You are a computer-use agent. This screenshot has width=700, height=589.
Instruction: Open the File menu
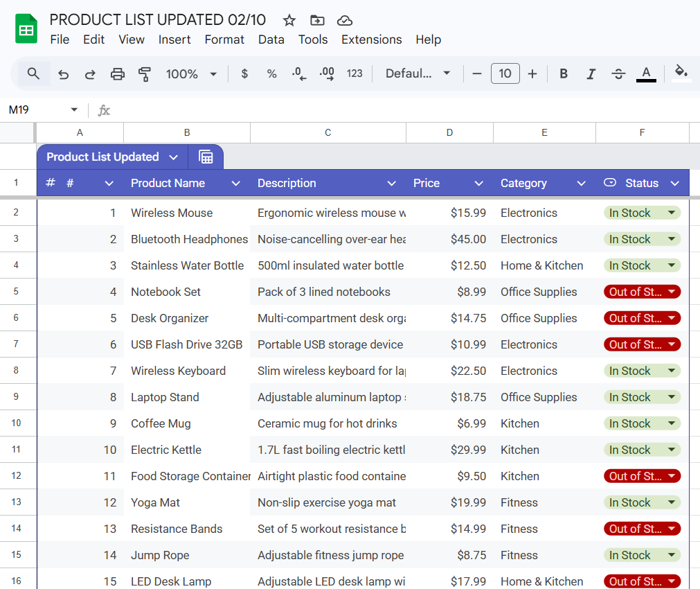coord(60,39)
